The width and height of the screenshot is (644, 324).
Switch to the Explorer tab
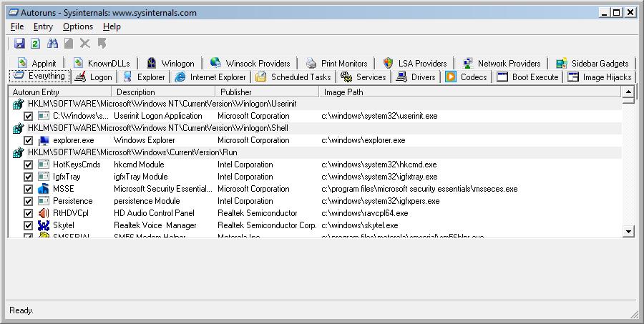tap(144, 77)
